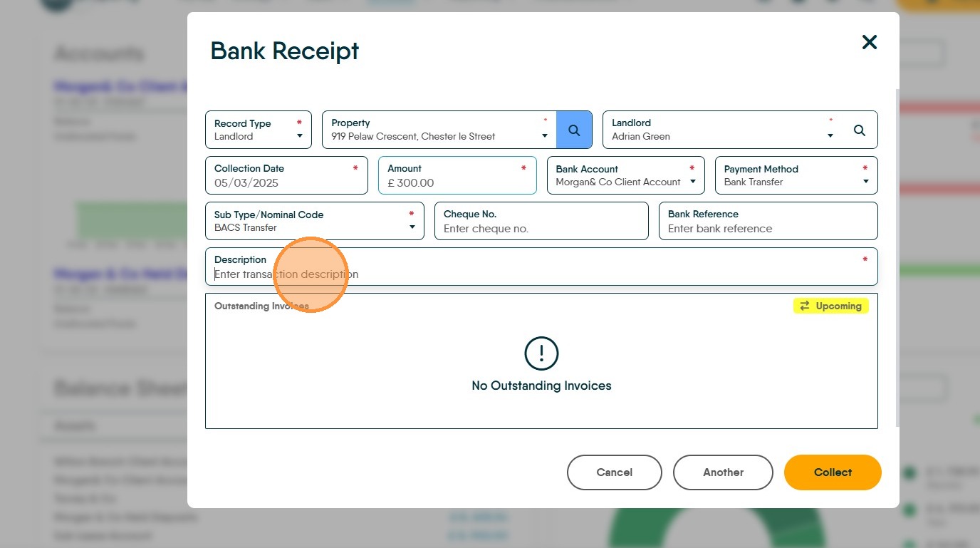Close the Bank Receipt dialog
Viewport: 980px width, 548px height.
(x=869, y=42)
